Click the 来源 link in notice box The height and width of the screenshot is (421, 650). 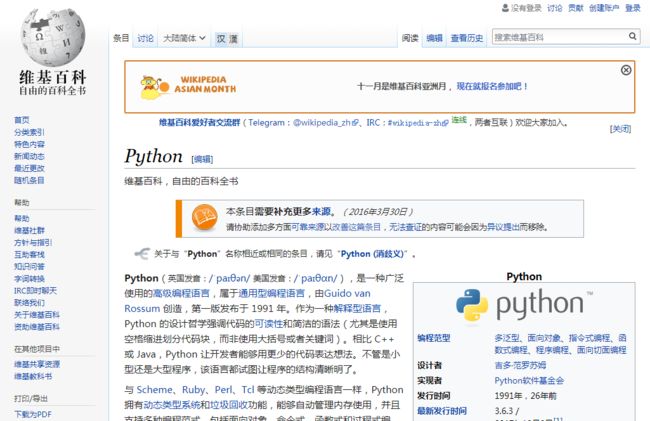point(321,211)
